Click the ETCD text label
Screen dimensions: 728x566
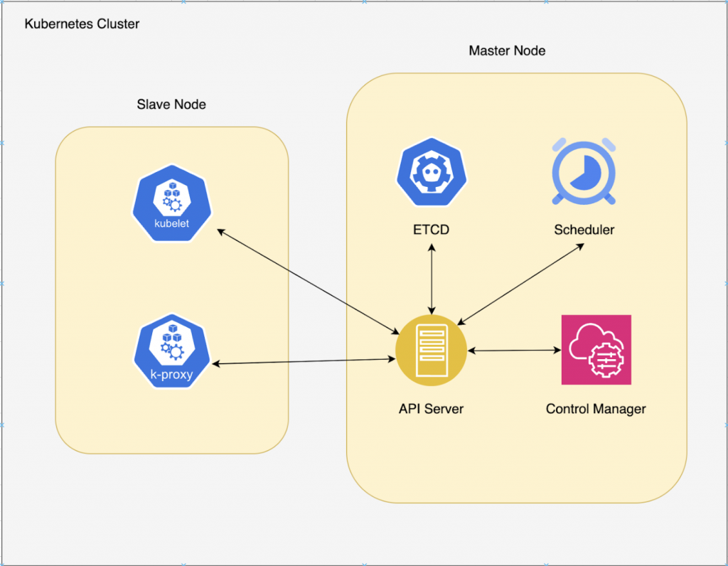click(x=432, y=230)
